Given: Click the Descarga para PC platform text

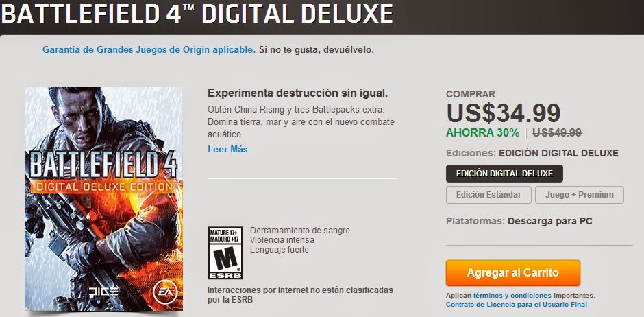Looking at the screenshot, I should (x=550, y=221).
